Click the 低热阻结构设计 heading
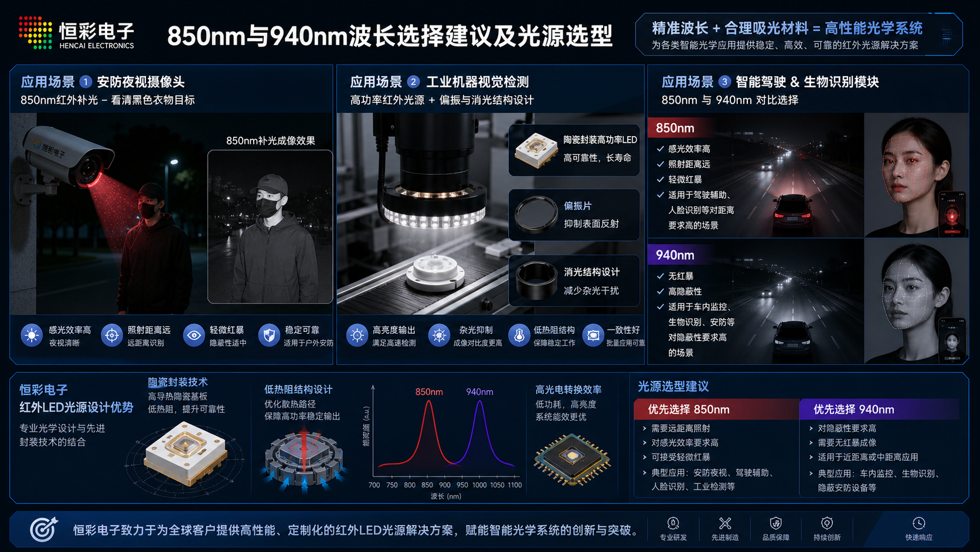The height and width of the screenshot is (552, 980). pos(298,390)
